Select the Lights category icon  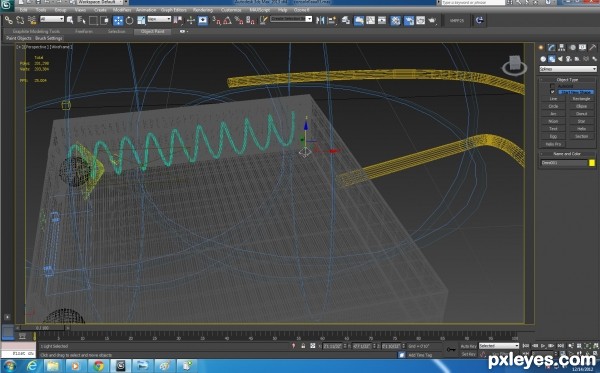coord(560,59)
